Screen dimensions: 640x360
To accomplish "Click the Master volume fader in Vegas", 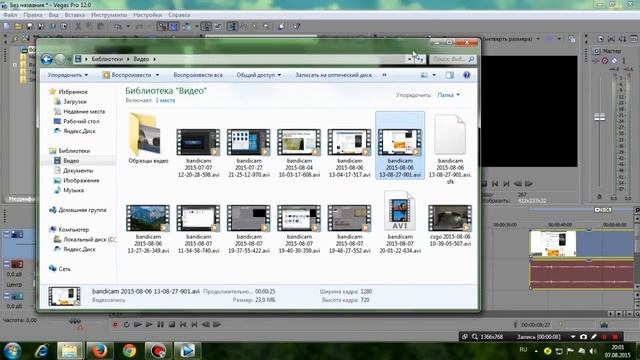I will pos(600,117).
